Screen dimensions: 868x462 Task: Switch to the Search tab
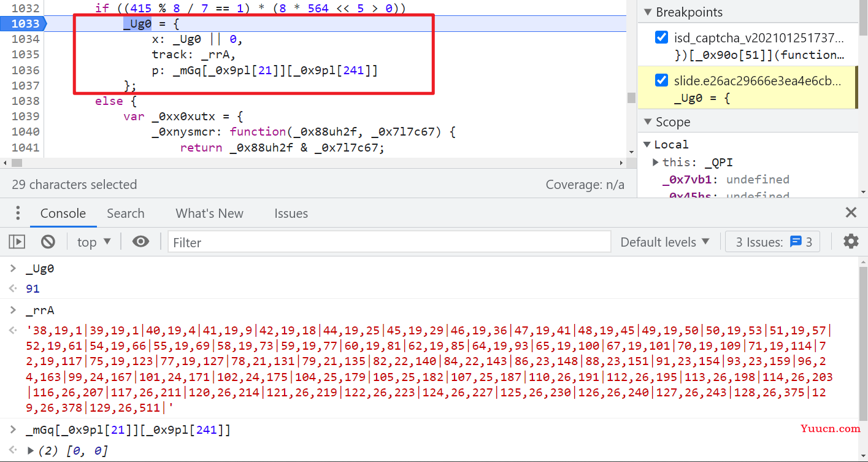pyautogui.click(x=125, y=214)
